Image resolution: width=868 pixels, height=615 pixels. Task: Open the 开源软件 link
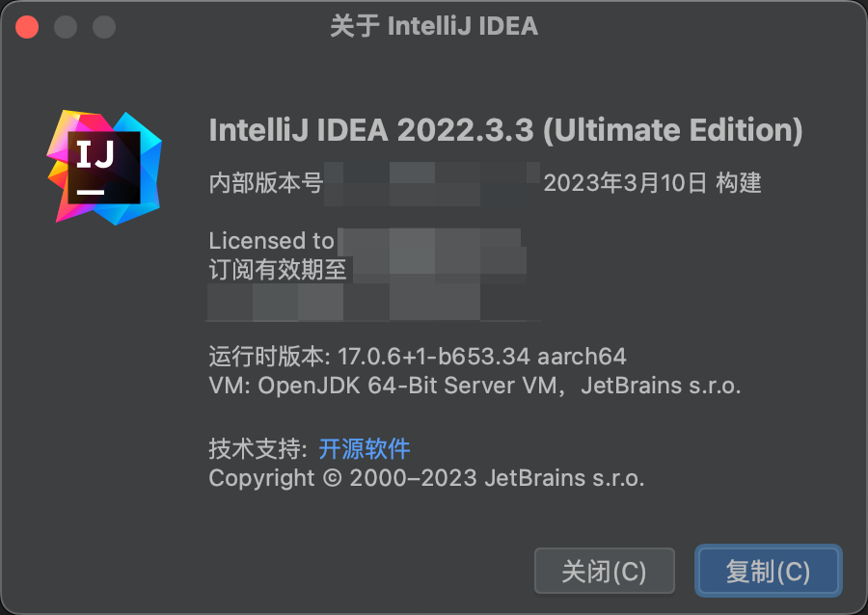365,448
